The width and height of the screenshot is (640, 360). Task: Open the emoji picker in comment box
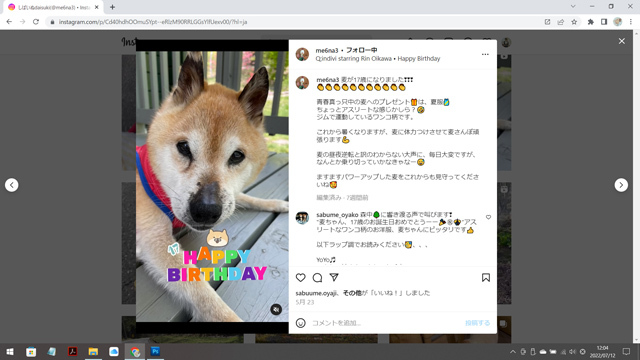click(300, 323)
